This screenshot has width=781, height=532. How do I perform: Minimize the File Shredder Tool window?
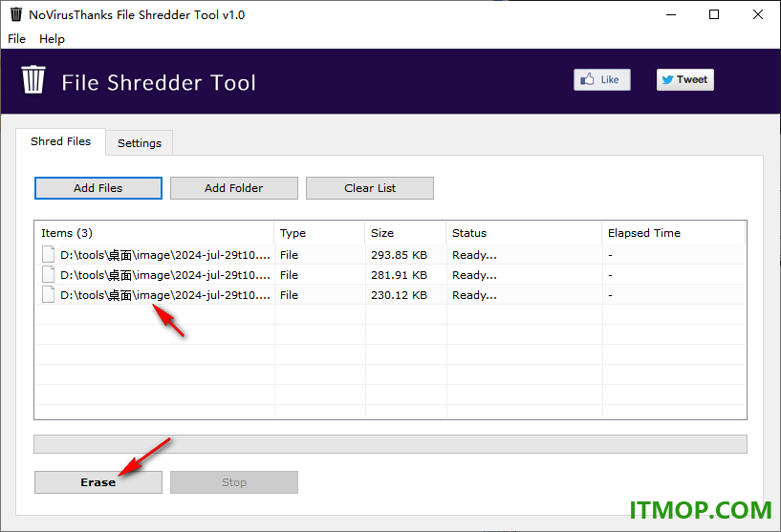tap(671, 14)
